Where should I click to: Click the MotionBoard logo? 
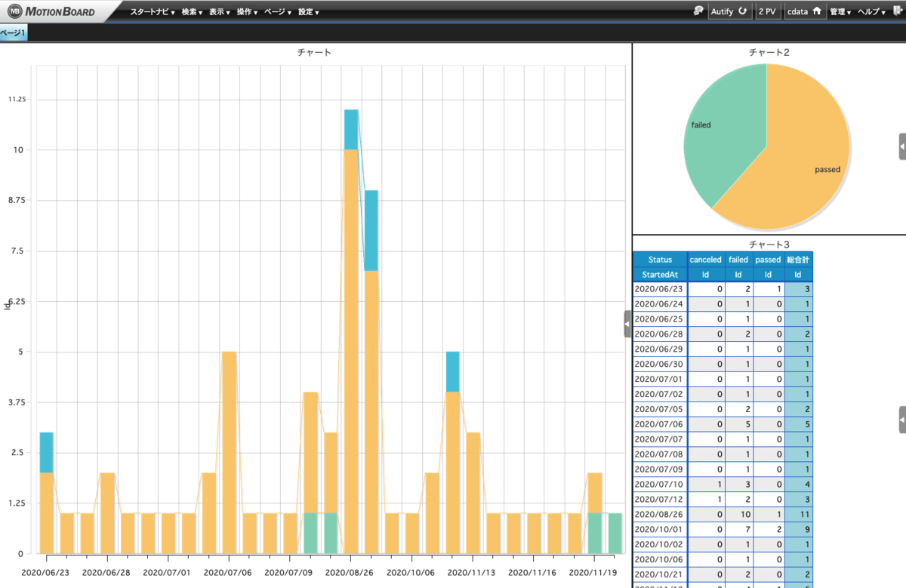[x=53, y=11]
